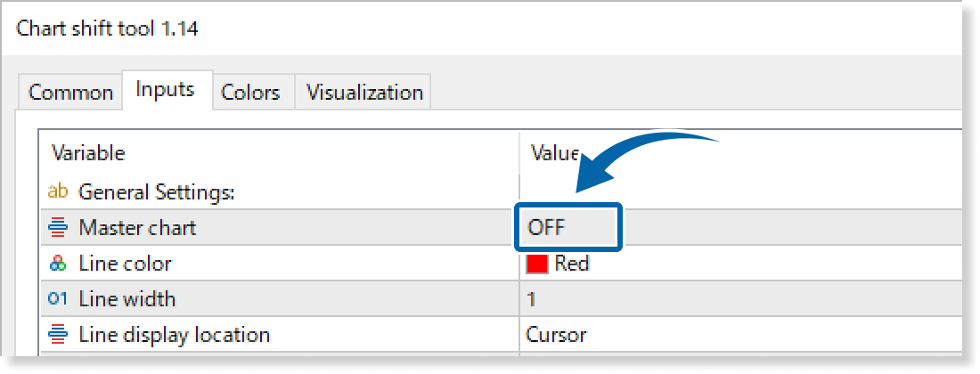The image size is (980, 374).
Task: Select the Line width variable label
Action: [127, 299]
